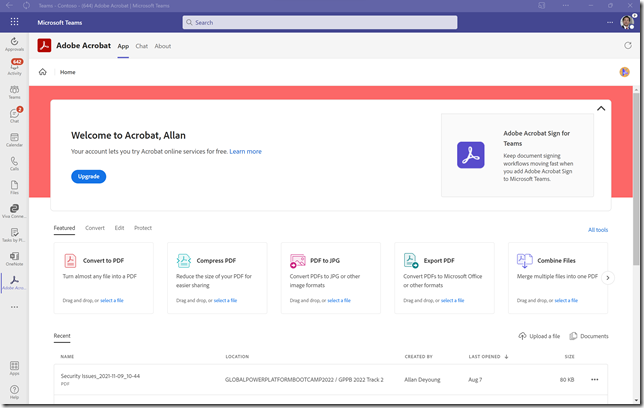Screen dimensions: 644x408
Task: Click the GLOBALPOWERPLATFORMBOOTCAMP2022 location cell
Action: pos(304,380)
